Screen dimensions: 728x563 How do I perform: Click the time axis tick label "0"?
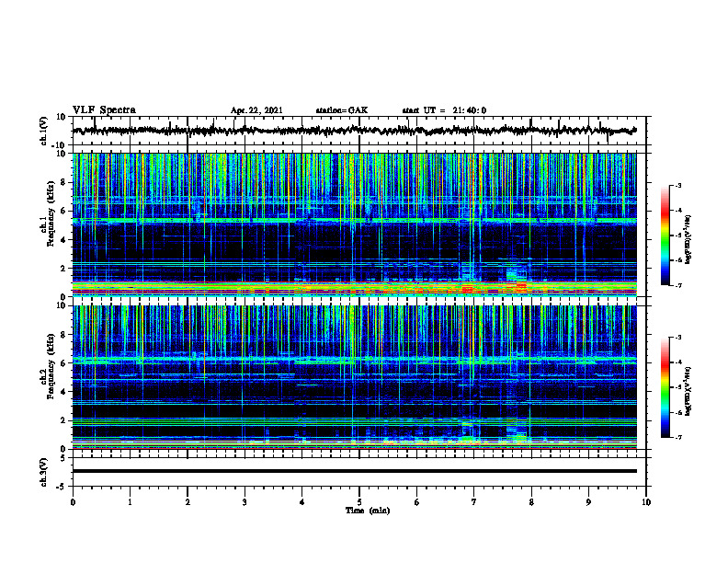click(x=73, y=502)
